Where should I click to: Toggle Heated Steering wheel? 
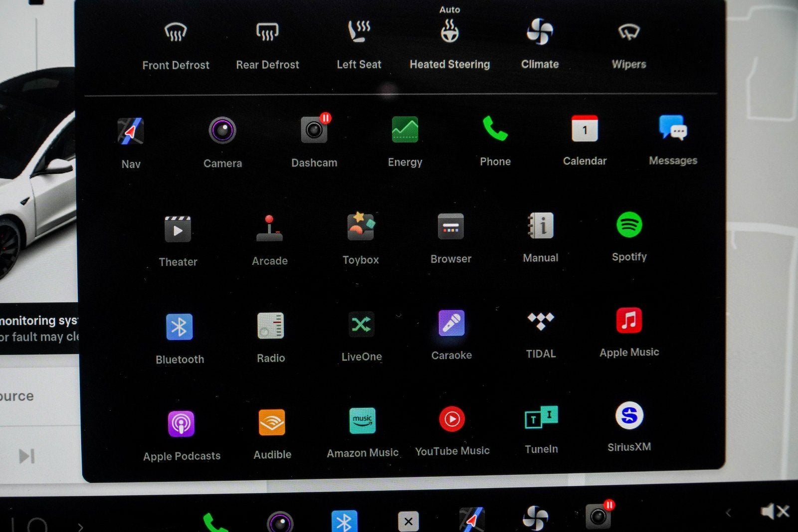pos(449,32)
